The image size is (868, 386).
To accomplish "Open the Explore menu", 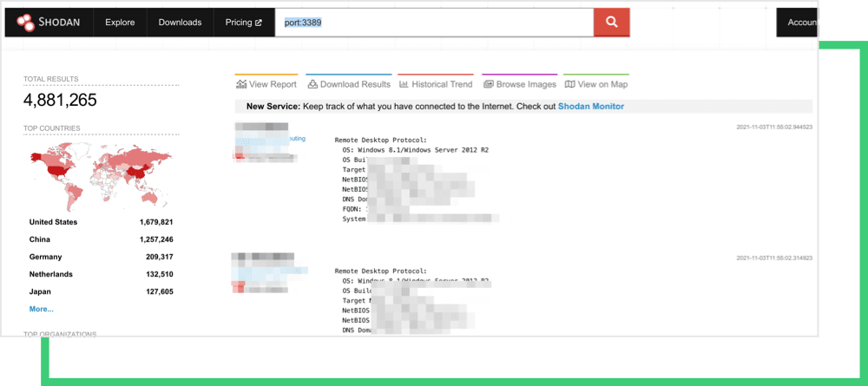I will (x=120, y=23).
